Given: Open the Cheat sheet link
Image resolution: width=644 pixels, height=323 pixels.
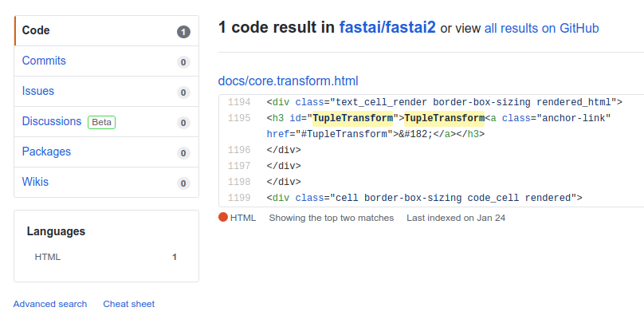Looking at the screenshot, I should [129, 304].
